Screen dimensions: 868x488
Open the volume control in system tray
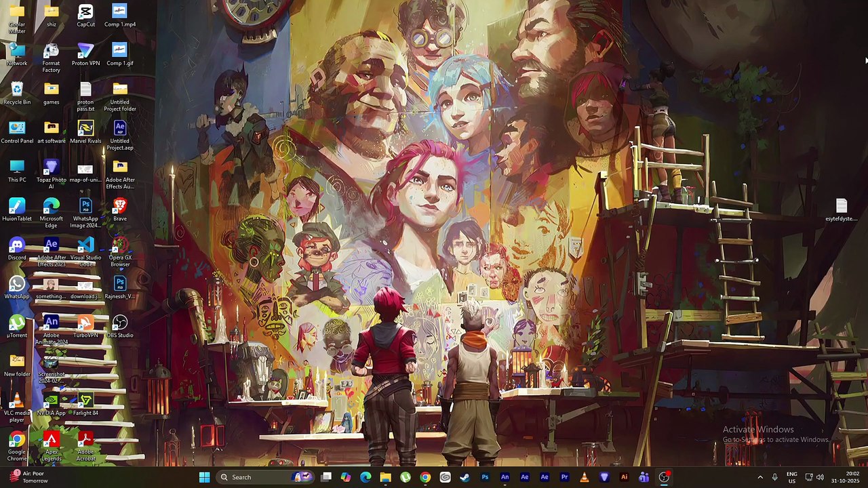tap(820, 477)
